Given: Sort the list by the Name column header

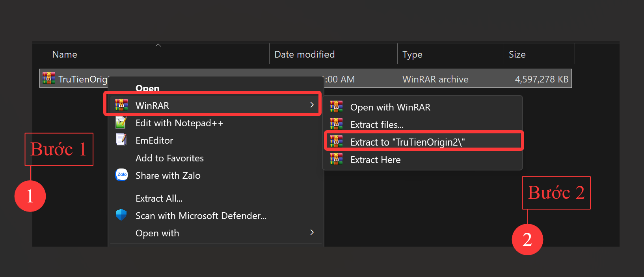Looking at the screenshot, I should pyautogui.click(x=65, y=54).
